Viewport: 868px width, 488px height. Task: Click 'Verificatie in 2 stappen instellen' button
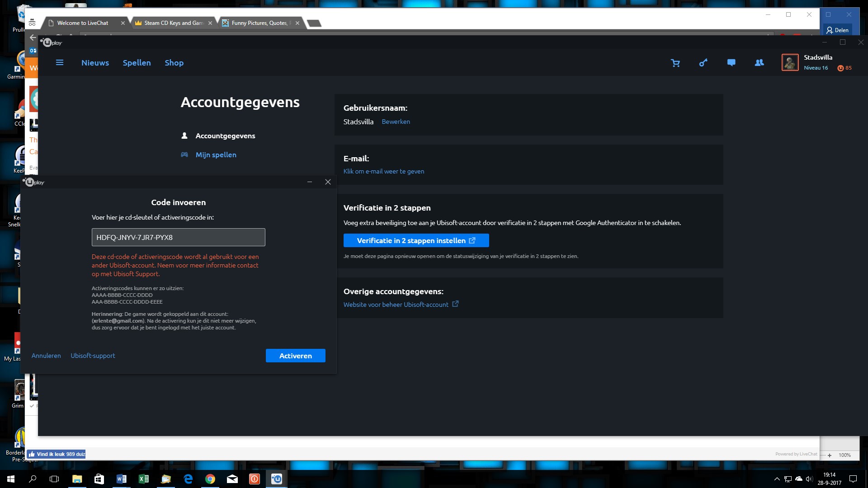(416, 240)
